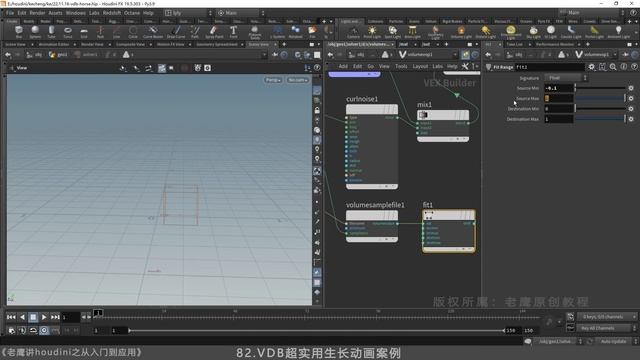Select the Box shelf tool
640x360 pixels.
pyautogui.click(x=19, y=32)
